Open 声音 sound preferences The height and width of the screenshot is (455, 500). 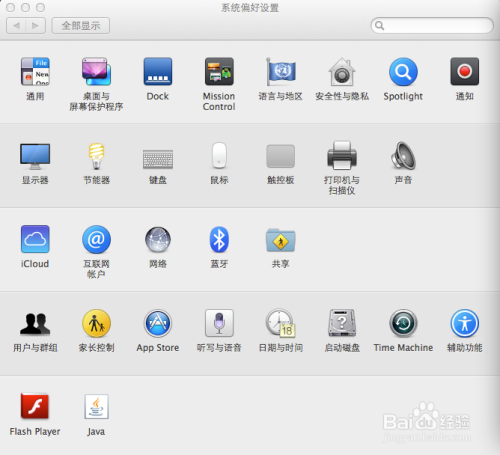[403, 155]
